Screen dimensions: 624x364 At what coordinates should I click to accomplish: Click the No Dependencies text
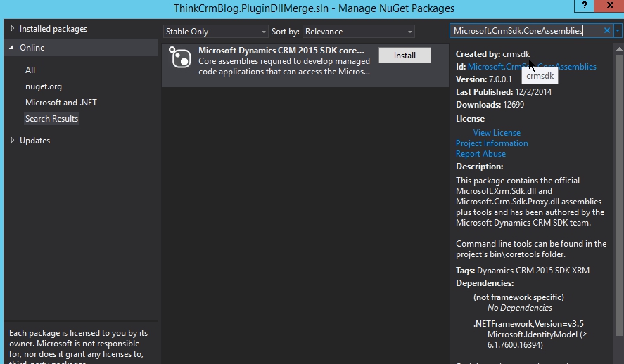click(x=519, y=308)
